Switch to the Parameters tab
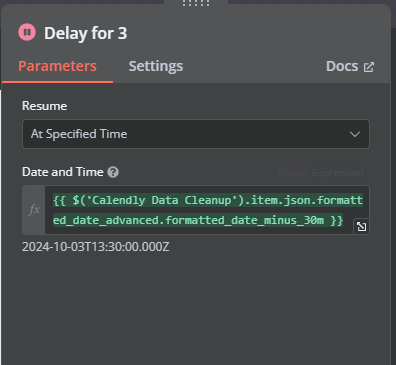This screenshot has width=396, height=365. [57, 66]
